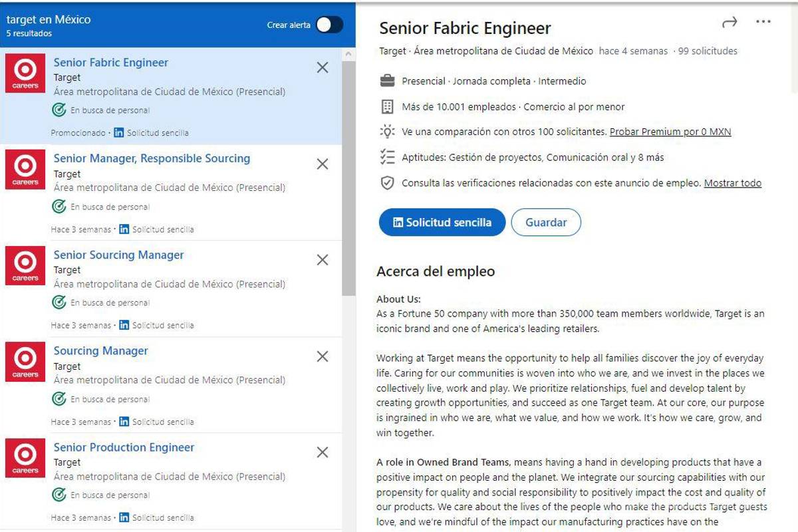Click the company size building icon
Screen dimensions: 798x532
point(388,106)
